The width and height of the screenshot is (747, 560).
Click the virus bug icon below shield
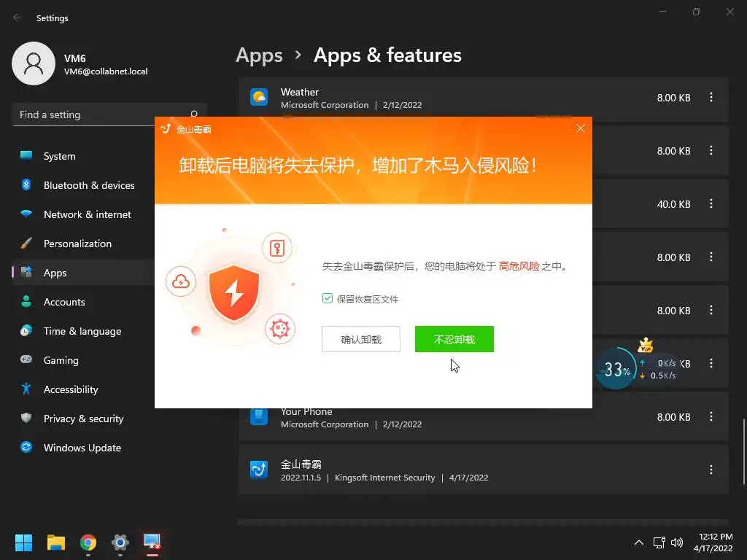coord(279,329)
